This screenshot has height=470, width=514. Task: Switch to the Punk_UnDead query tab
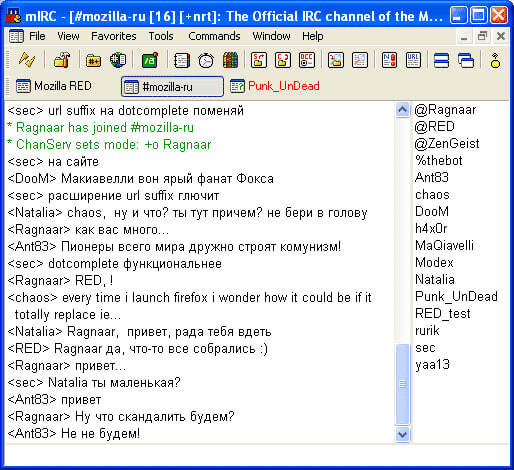pyautogui.click(x=275, y=86)
